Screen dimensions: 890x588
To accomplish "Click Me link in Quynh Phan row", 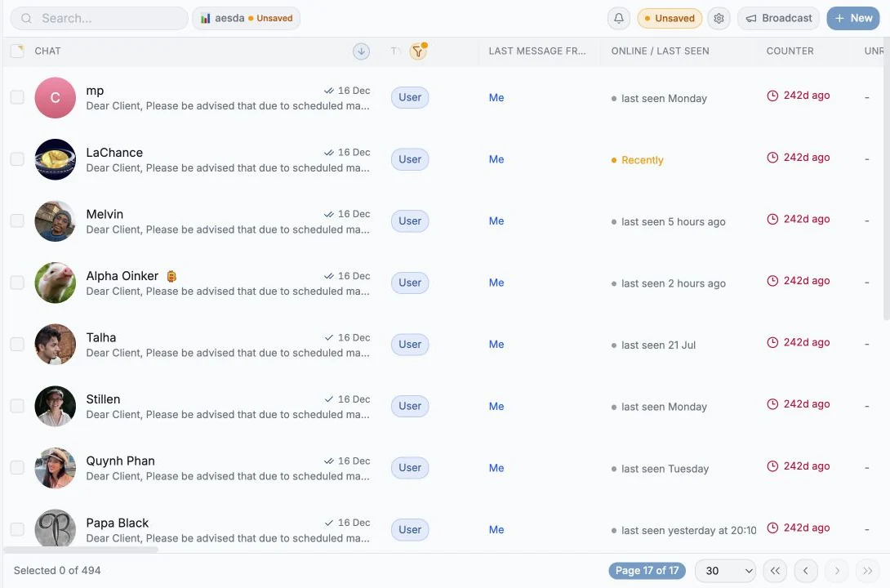I will coord(496,468).
